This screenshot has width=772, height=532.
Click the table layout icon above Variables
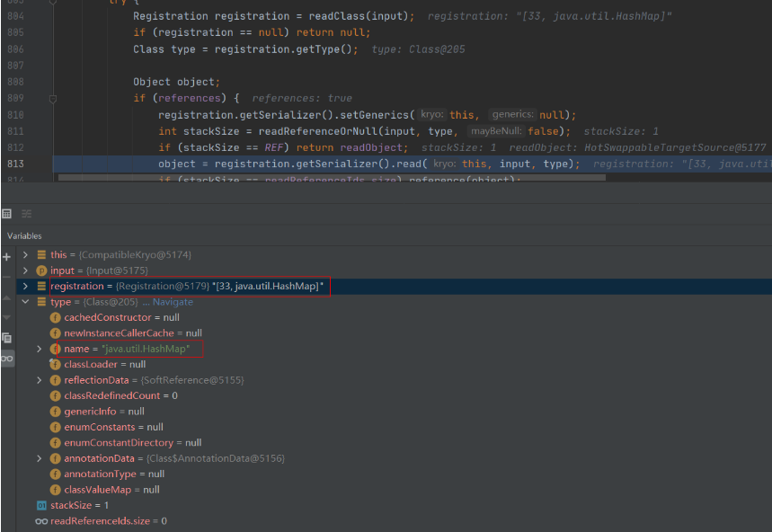7,214
